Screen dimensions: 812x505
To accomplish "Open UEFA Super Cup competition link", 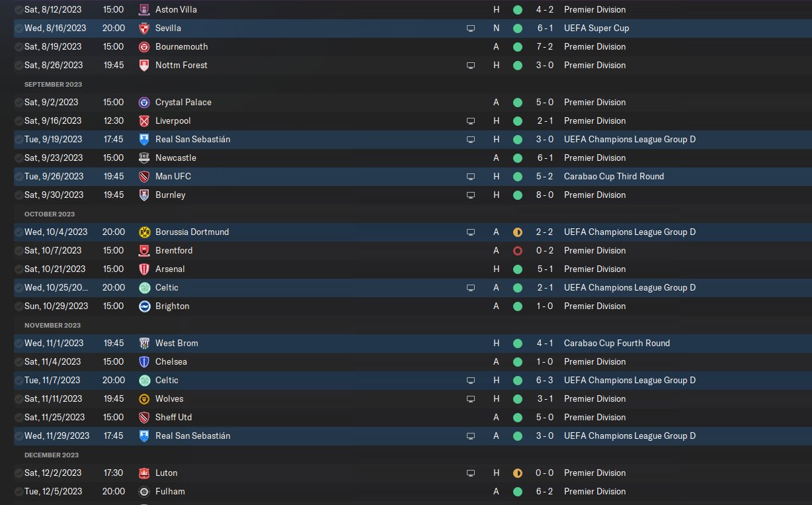I will coord(596,28).
